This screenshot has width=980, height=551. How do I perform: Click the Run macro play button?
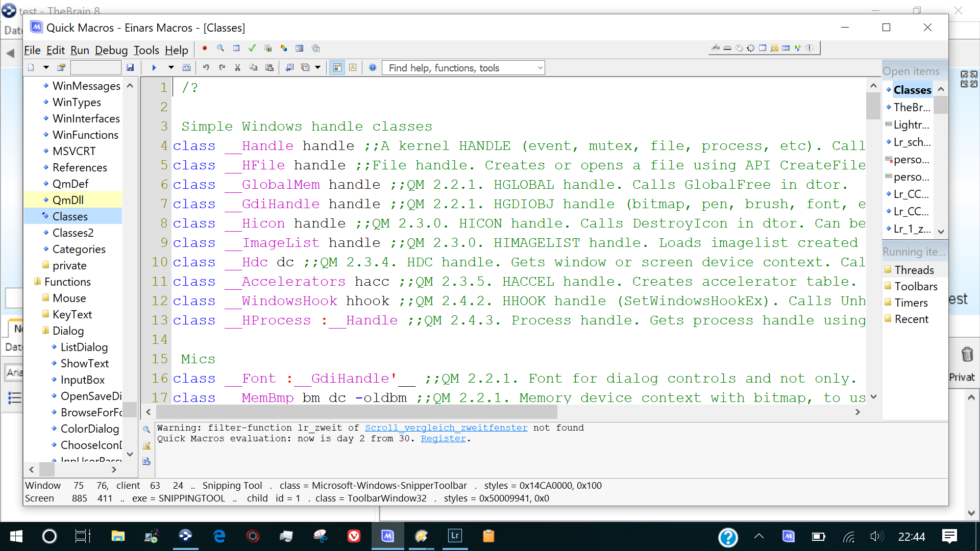pos(154,68)
